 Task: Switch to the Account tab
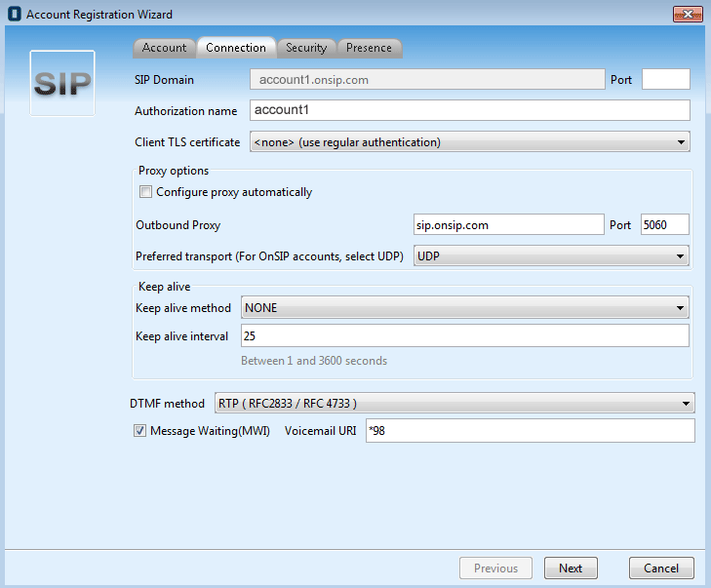(x=164, y=48)
